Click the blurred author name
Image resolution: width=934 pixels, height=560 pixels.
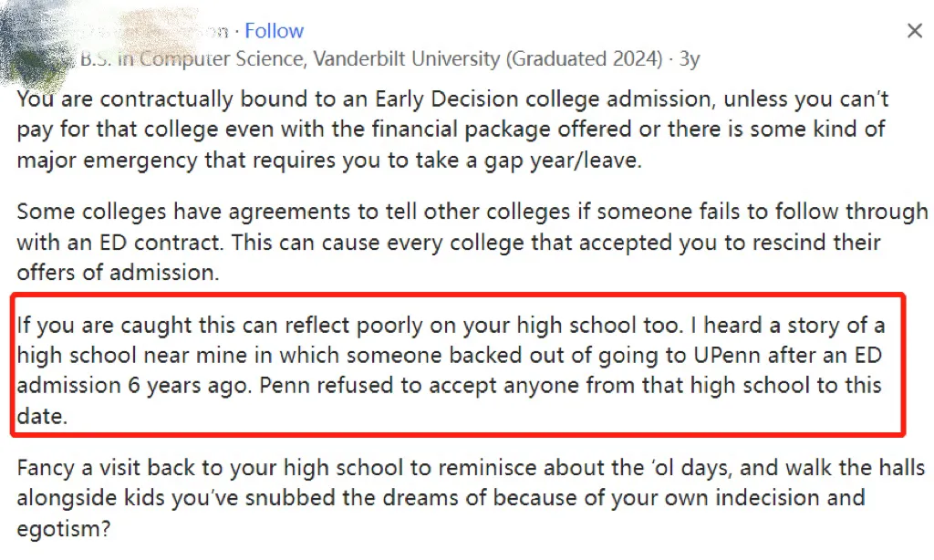173,31
